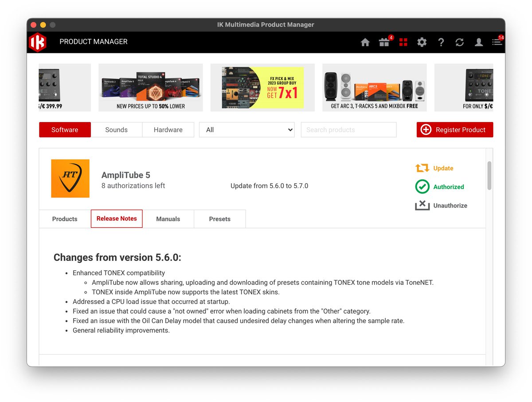The height and width of the screenshot is (402, 532).
Task: Open the TONEX pedal 399.99 banner
Action: coord(65,87)
